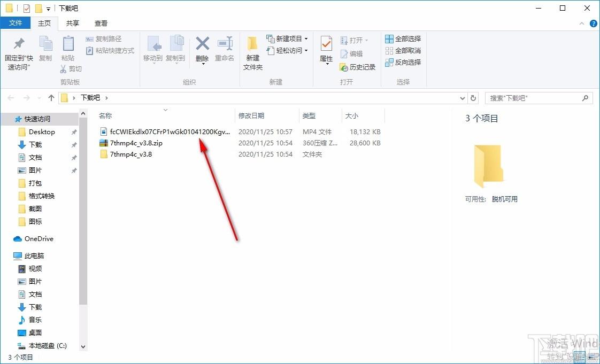
Task: Open the Help question mark icon
Action: point(593,24)
